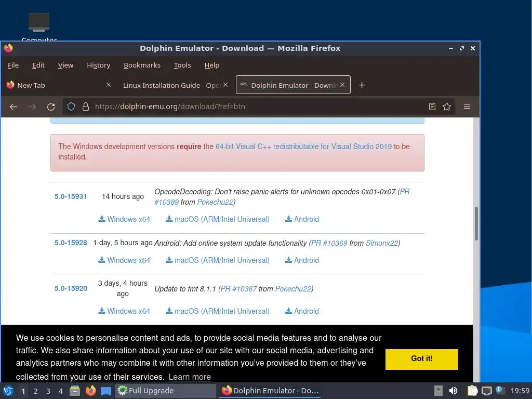Open version 5.0-15928 link
The width and height of the screenshot is (532, 399).
pos(71,243)
